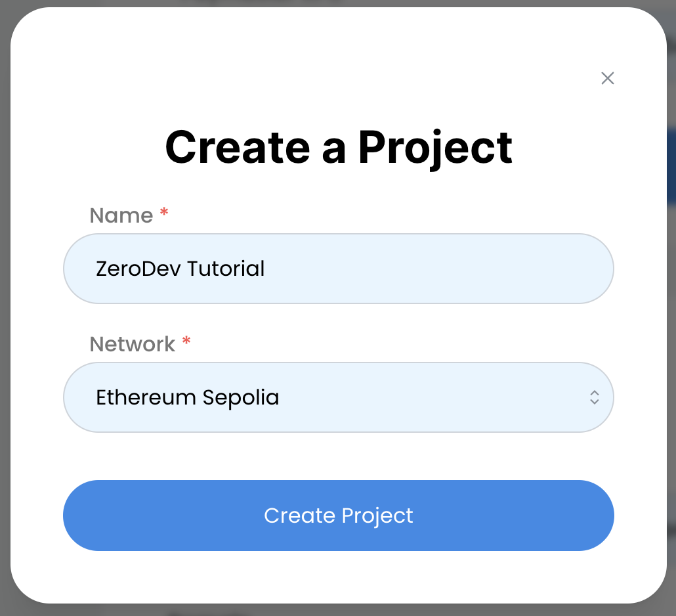Focus the Name input field

pyautogui.click(x=338, y=269)
